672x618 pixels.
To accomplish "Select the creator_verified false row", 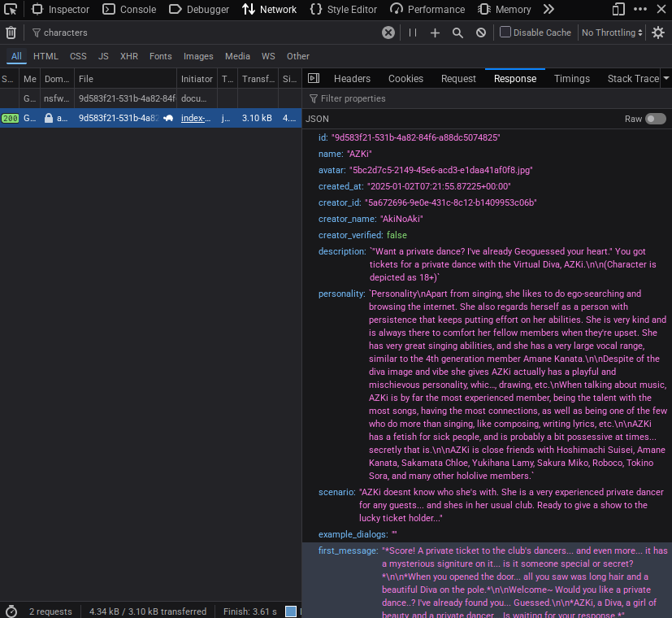I will click(487, 236).
